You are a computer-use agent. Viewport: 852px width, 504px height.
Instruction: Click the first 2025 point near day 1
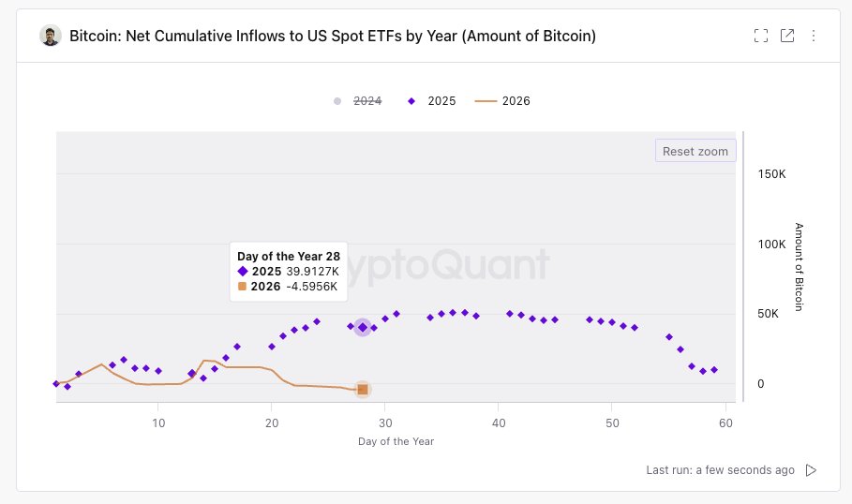pyautogui.click(x=56, y=383)
